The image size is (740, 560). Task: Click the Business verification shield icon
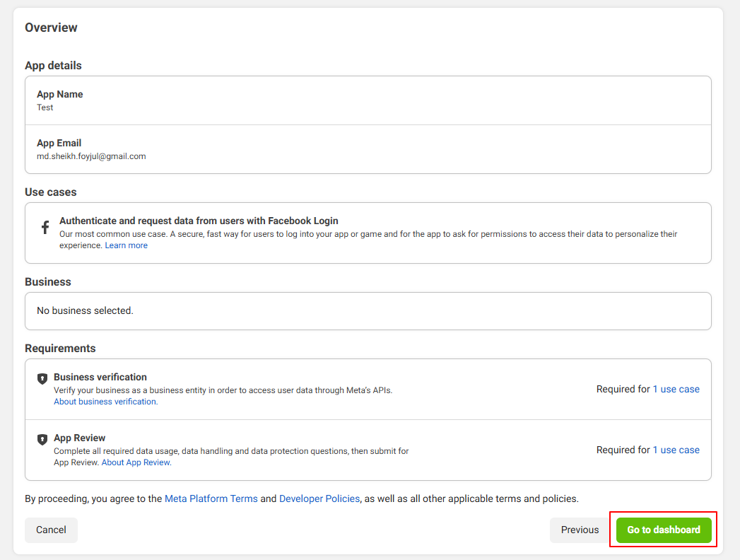tap(42, 379)
